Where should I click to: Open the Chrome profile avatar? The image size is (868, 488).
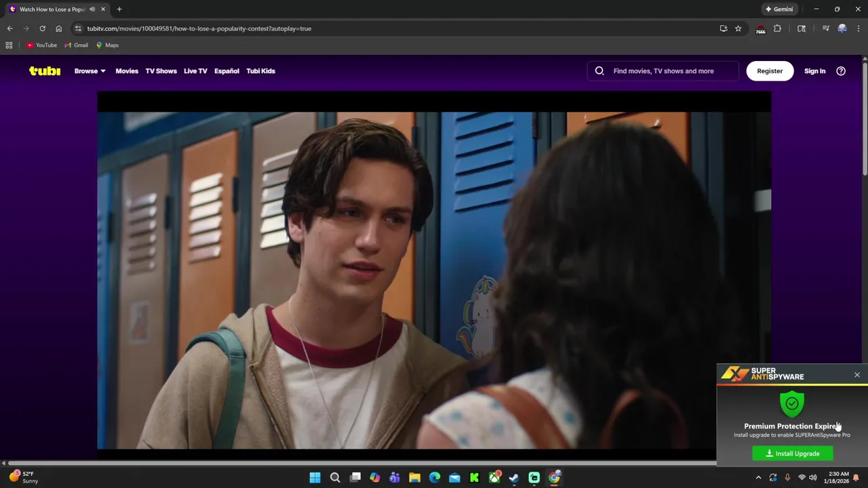click(x=842, y=28)
